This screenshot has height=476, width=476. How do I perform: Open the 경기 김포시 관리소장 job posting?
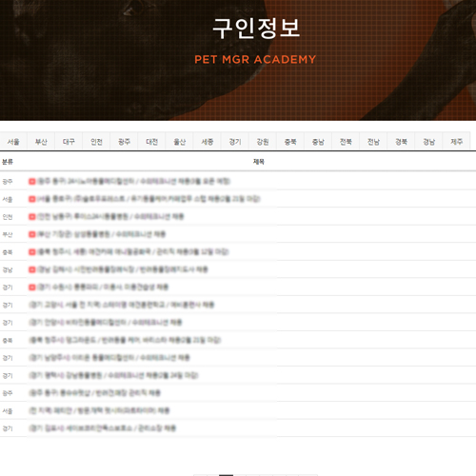click(103, 428)
